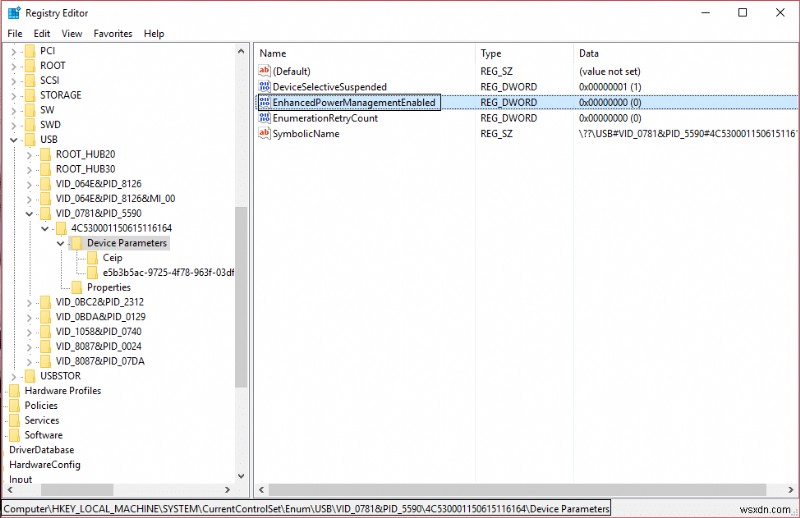
Task: Click the tree pane horizontal scrollbar thumb
Action: pos(77,490)
